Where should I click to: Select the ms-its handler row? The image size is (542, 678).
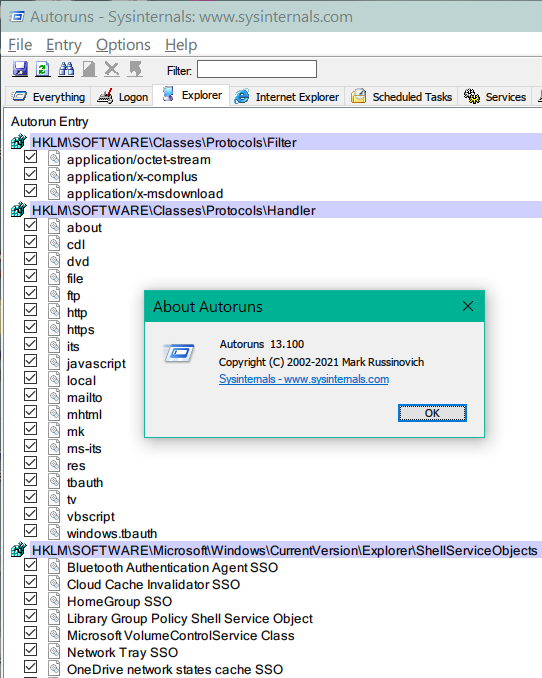coord(84,448)
